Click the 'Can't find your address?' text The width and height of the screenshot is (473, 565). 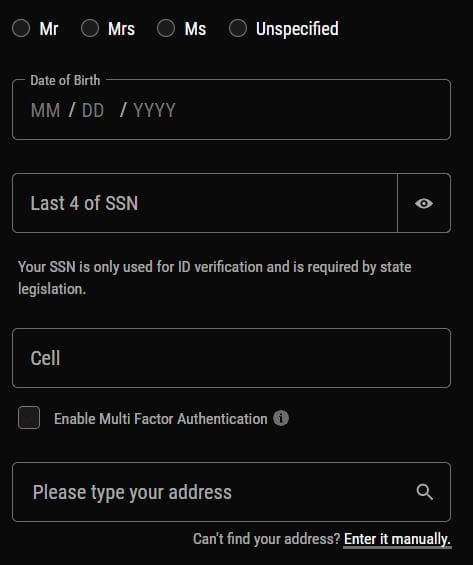point(267,539)
